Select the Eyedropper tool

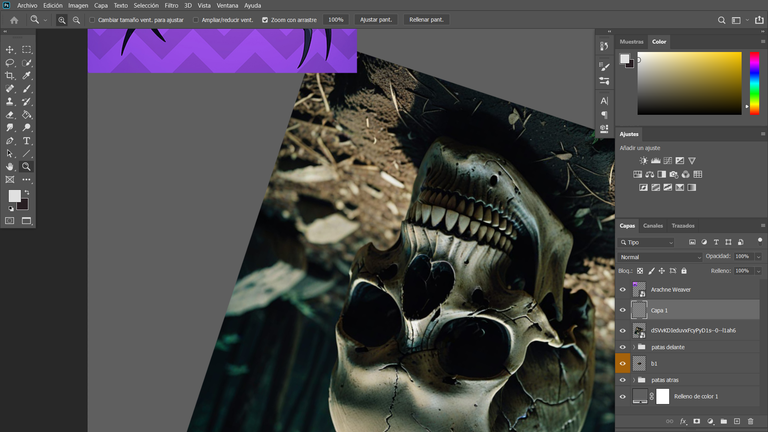26,75
